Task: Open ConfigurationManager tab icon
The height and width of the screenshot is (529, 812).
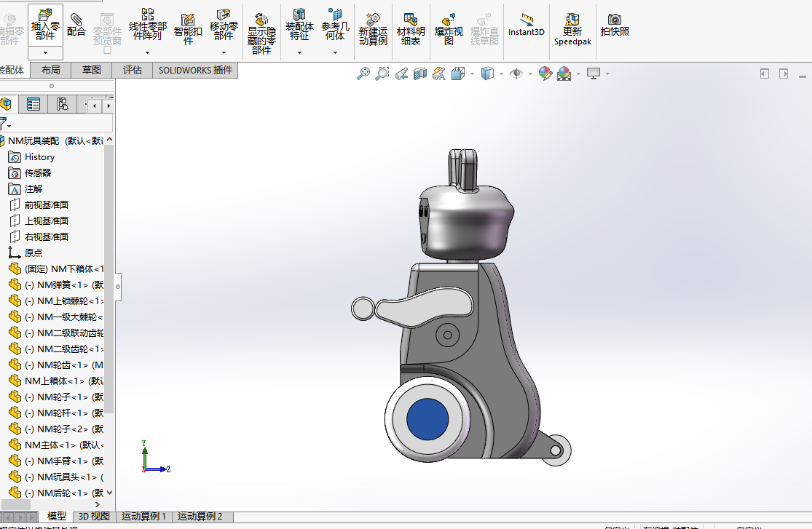Action: click(x=62, y=105)
